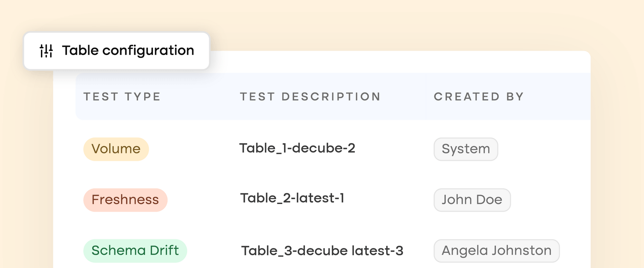Screen dimensions: 644x268
Task: Open the Table configuration button
Action: pyautogui.click(x=117, y=51)
